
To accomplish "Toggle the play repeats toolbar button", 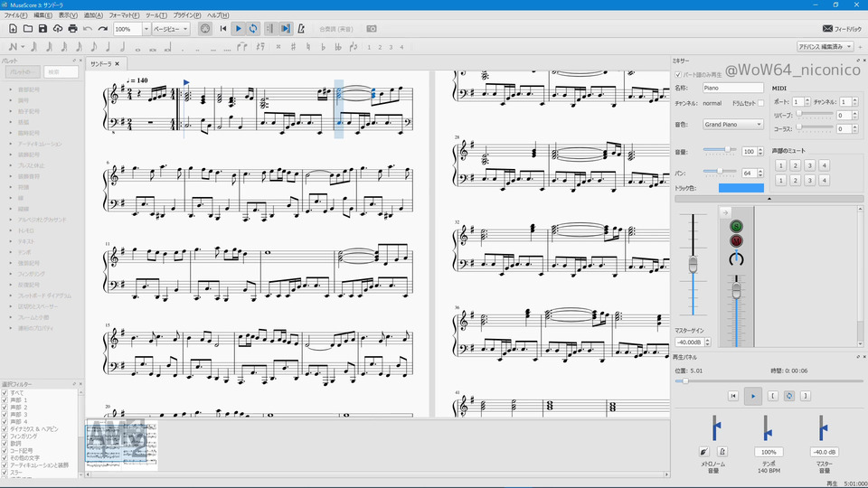I will pos(270,29).
